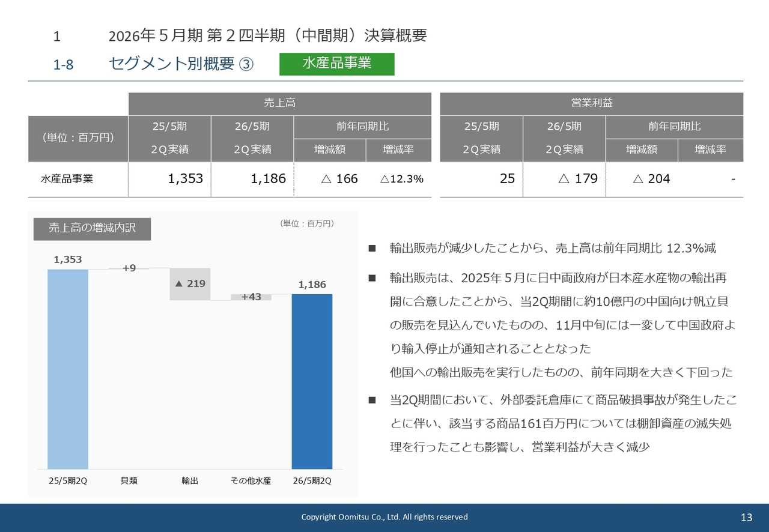Click the green 水産品事業 badge

tap(336, 64)
